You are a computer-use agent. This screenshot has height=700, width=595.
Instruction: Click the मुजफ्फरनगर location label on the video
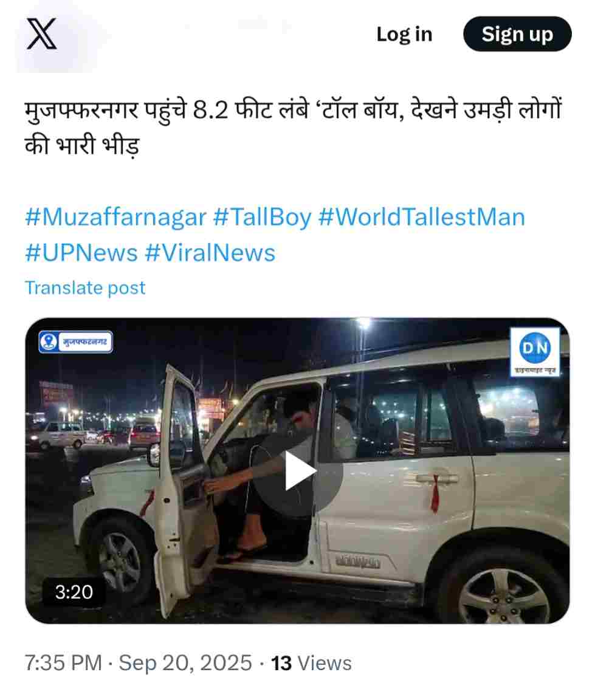tap(85, 342)
